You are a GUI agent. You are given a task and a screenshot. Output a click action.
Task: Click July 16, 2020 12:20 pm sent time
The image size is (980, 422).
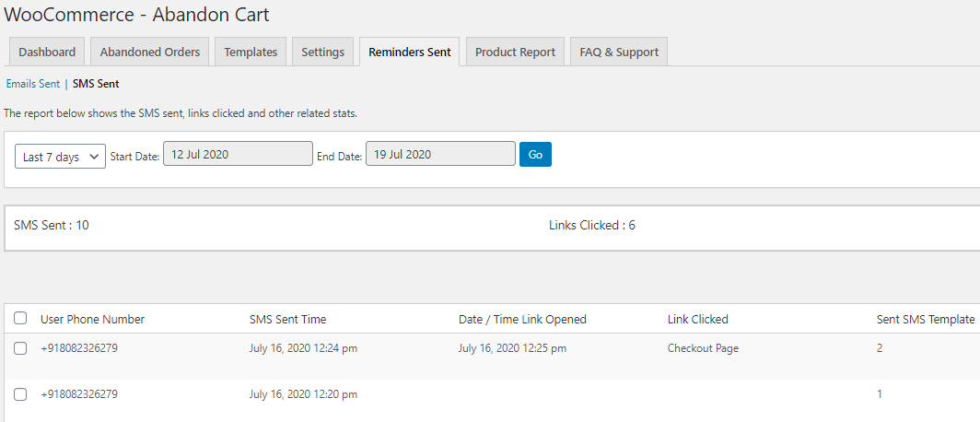[303, 394]
